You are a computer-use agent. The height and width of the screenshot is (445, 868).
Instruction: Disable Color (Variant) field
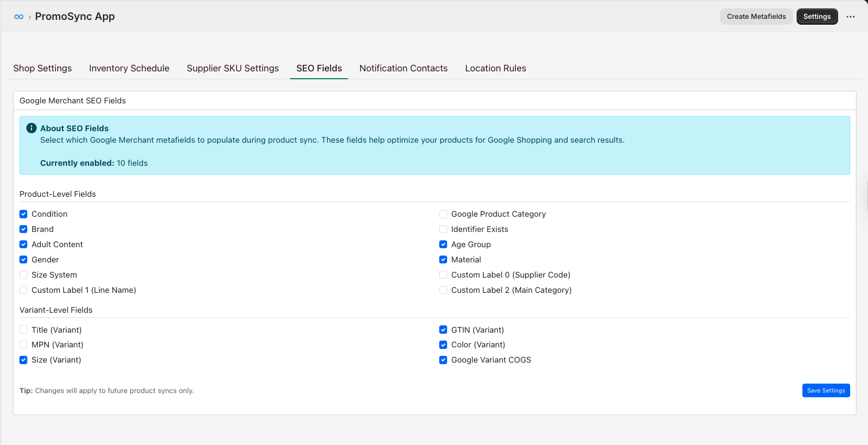(443, 345)
